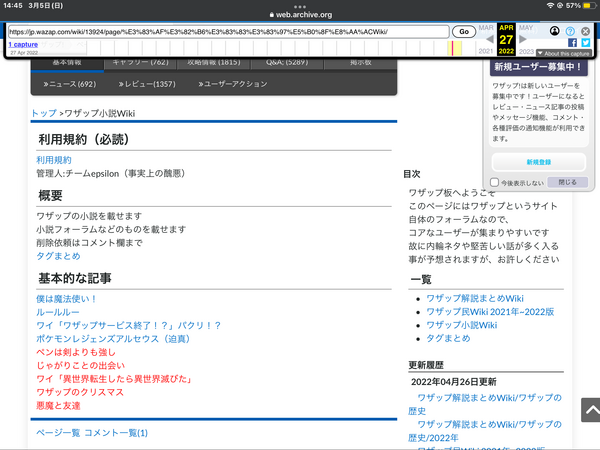Click the Wayback help question mark icon
Screen dimensions: 600x450
(x=572, y=31)
